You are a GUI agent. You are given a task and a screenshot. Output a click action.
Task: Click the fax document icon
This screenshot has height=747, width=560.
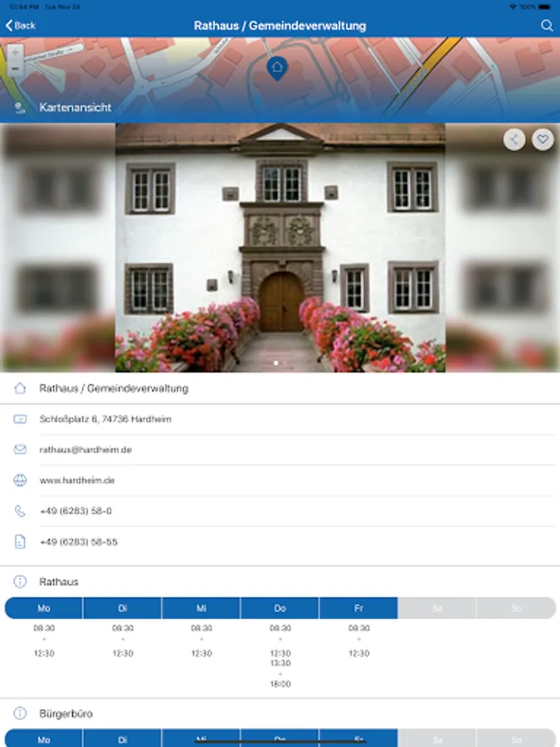[x=20, y=542]
